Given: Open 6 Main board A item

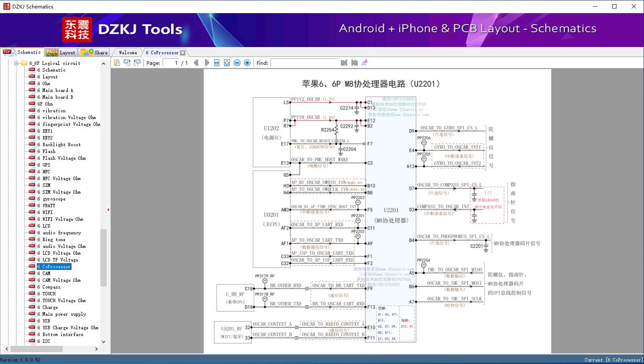Looking at the screenshot, I should (55, 90).
